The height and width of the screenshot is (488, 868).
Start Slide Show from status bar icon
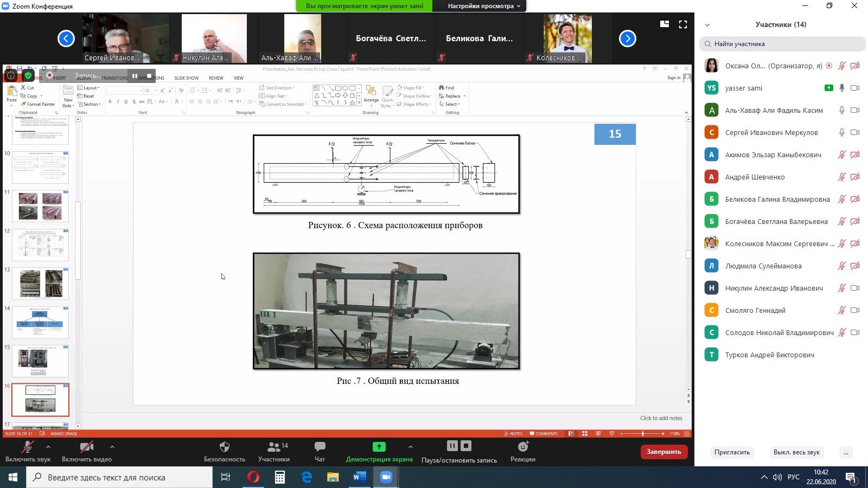[x=611, y=434]
